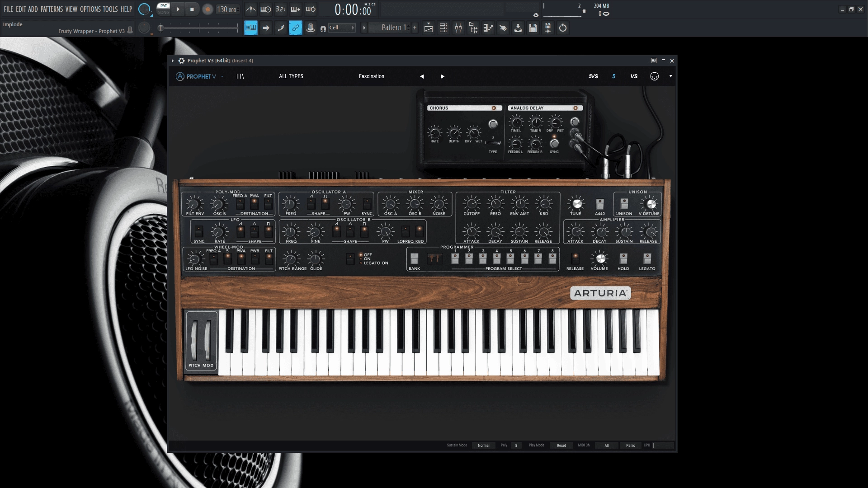Screen dimensions: 868x488
Task: Toggle the LEGATO switch
Action: pyautogui.click(x=647, y=258)
